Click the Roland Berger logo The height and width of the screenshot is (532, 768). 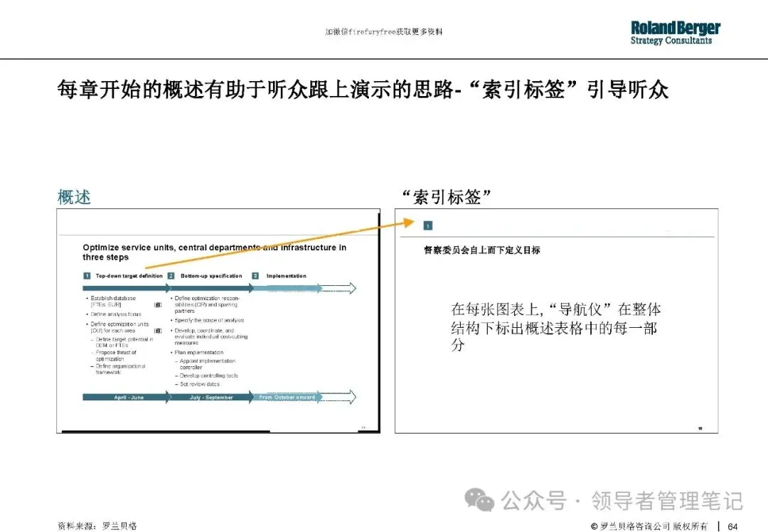click(x=676, y=33)
